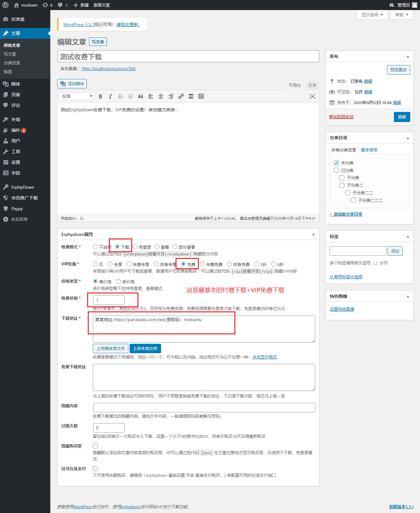Collapse the Erphpdown属性 panel
Screen dimensions: 420x513
[313, 234]
